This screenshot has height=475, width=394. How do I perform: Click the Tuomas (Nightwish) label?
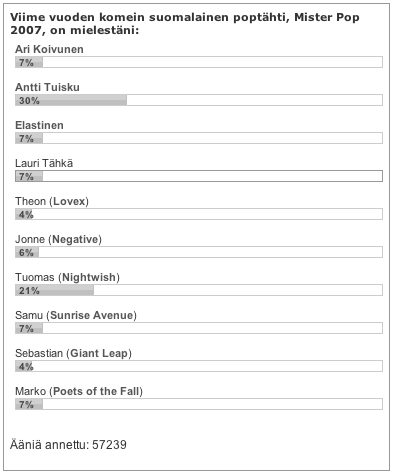[x=67, y=278]
